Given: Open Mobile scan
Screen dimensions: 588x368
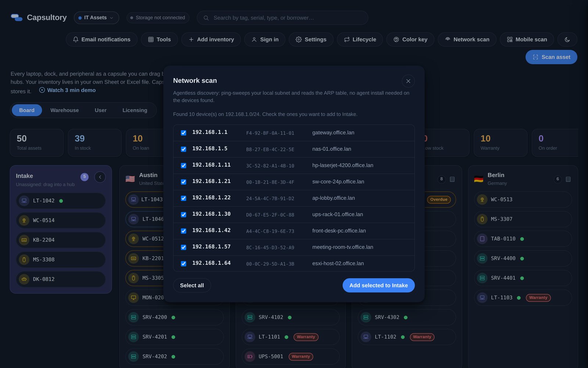Looking at the screenshot, I should coord(527,39).
